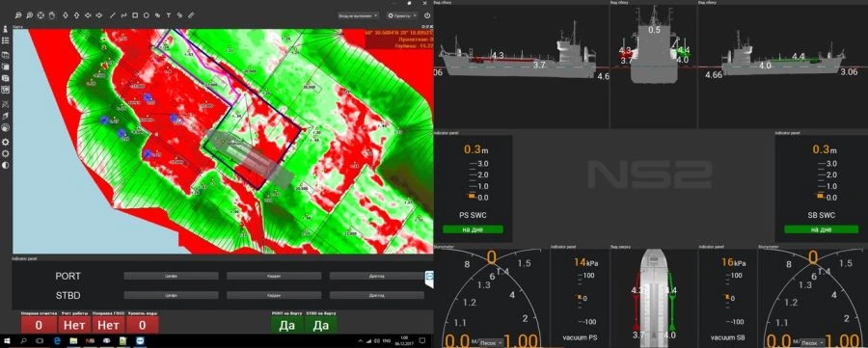Select the circle drawing tool
868x348 pixels.
pyautogui.click(x=147, y=14)
